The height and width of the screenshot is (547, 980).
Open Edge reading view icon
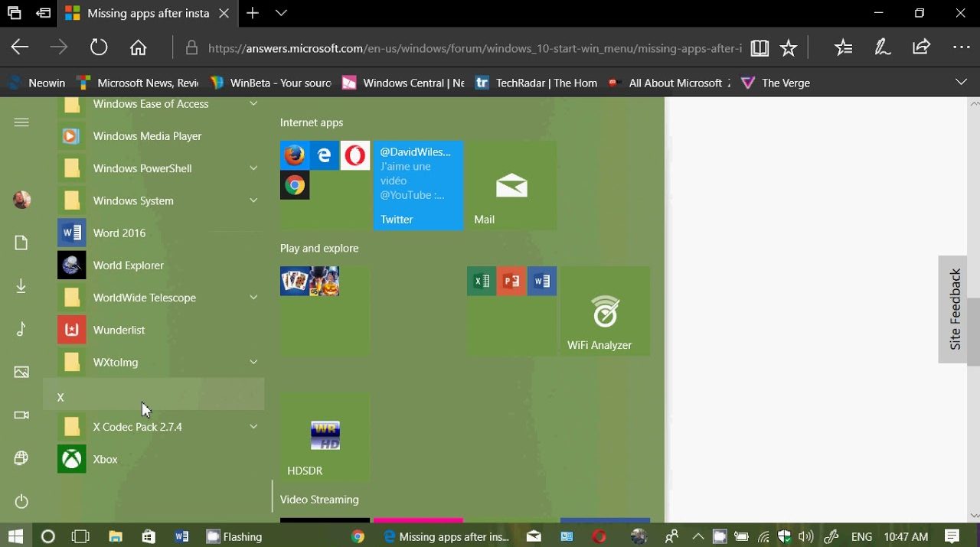[x=759, y=48]
